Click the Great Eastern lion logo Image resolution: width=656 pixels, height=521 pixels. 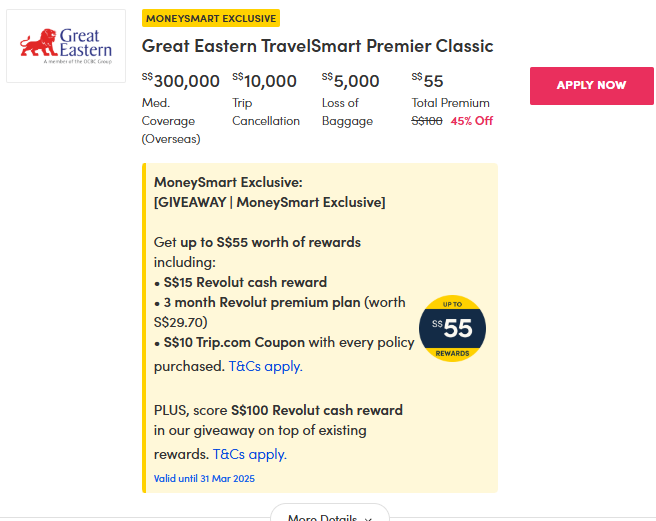click(x=65, y=46)
